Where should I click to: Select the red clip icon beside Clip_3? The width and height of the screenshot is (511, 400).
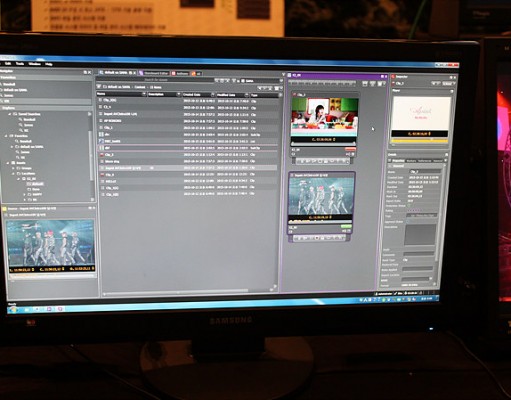[x=101, y=155]
